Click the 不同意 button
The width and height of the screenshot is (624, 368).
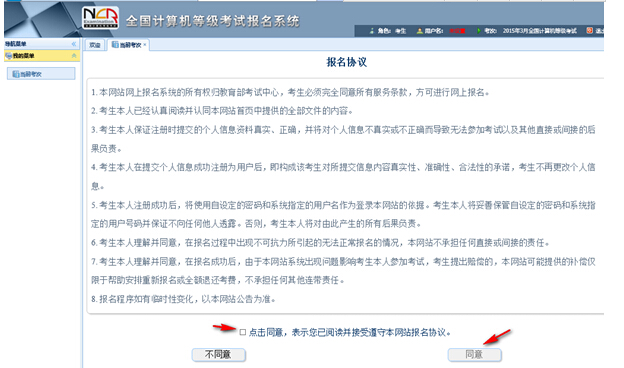[x=218, y=354]
